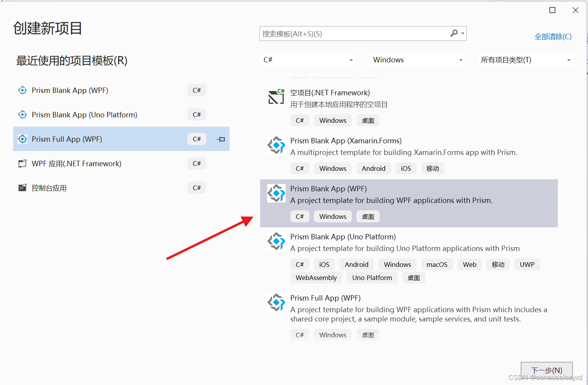
Task: Open the 所有项目类型 filter dropdown
Action: pyautogui.click(x=525, y=60)
